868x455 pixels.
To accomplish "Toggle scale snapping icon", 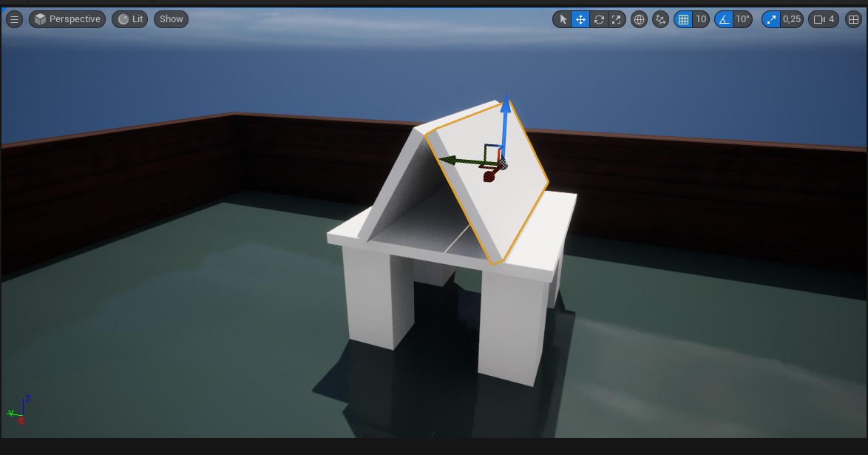I will [771, 19].
